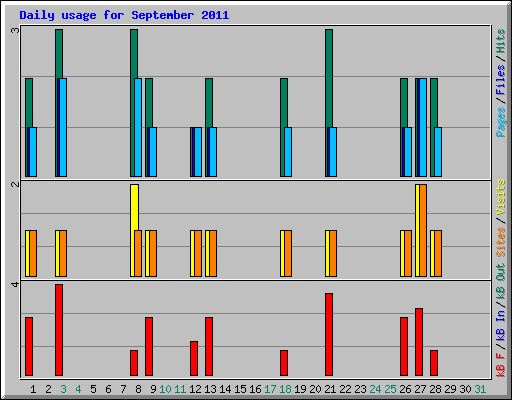512x400 pixels.
Task: Select the red kB bar for day 21
Action: [x=329, y=335]
